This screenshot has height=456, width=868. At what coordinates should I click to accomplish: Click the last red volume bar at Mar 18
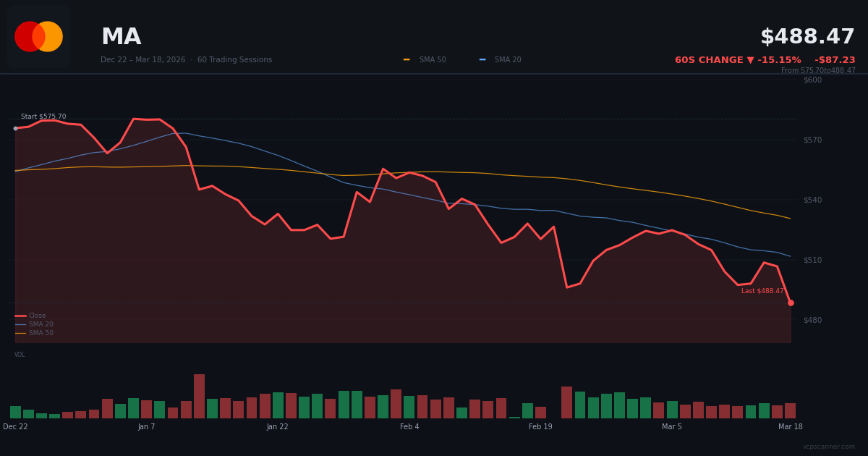(790, 410)
